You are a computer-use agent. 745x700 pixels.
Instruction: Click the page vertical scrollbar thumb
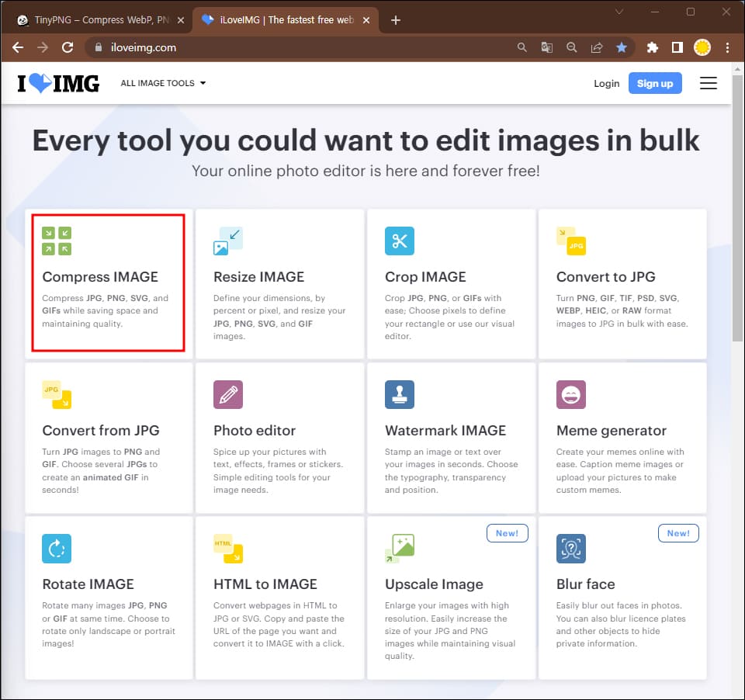[x=737, y=206]
